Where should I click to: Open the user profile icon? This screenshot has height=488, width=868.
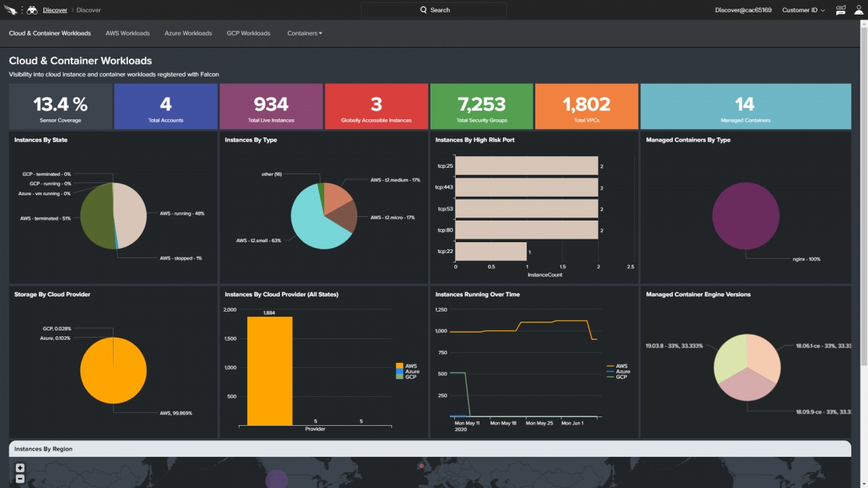point(857,10)
